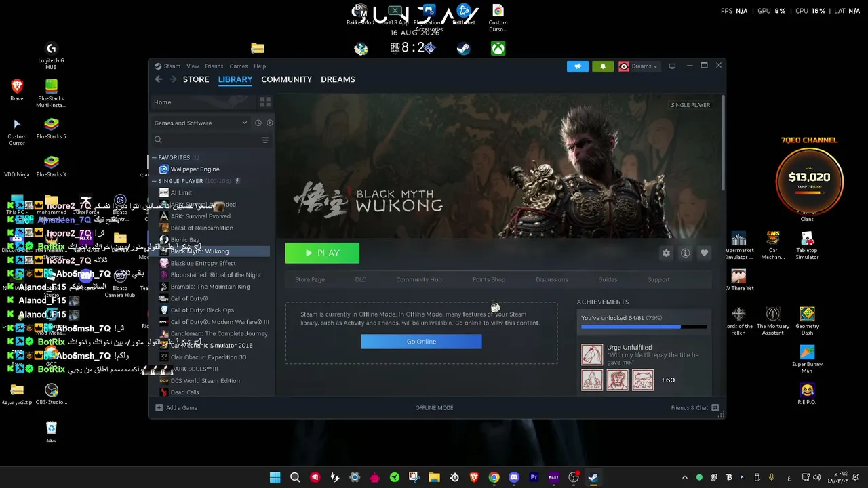The image size is (868, 488).
Task: Open Friends & Chat panel
Action: tap(695, 408)
